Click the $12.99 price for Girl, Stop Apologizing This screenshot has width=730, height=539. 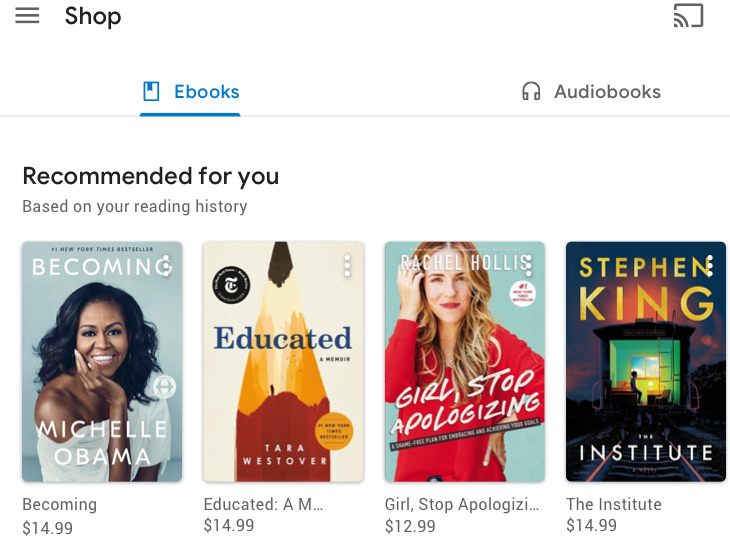tap(410, 526)
